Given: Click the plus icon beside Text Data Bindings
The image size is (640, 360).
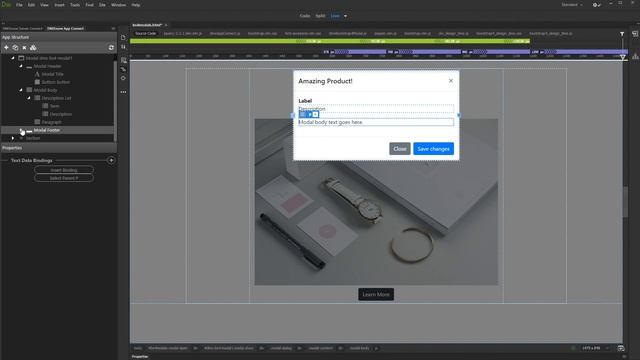Looking at the screenshot, I should pyautogui.click(x=111, y=160).
